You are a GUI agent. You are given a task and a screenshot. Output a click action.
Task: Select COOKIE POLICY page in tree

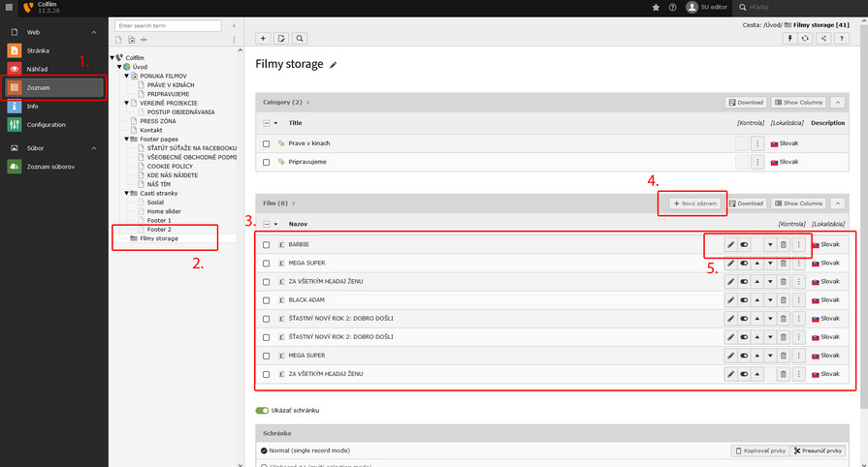click(170, 166)
